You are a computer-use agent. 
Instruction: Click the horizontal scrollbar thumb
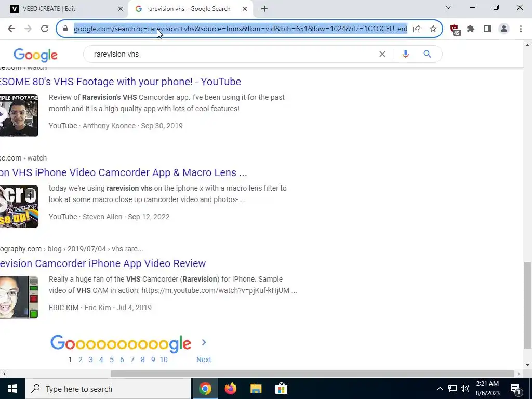(x=312, y=374)
